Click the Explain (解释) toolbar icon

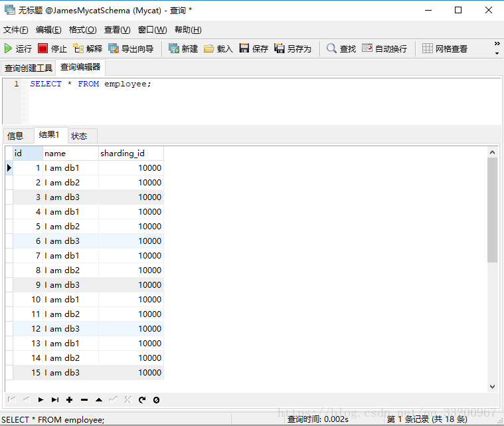coord(78,49)
